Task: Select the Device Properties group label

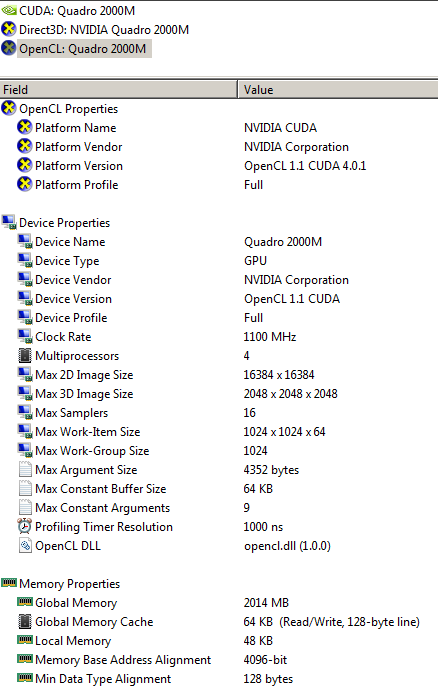Action: coord(65,223)
